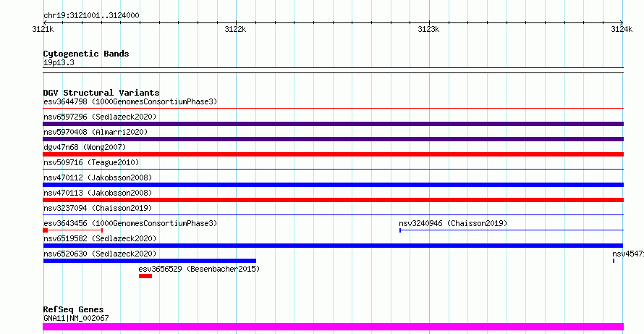Click the esv3644798 (1000GenomesConsortiumPhase3) label
This screenshot has width=644, height=334.
pos(130,101)
